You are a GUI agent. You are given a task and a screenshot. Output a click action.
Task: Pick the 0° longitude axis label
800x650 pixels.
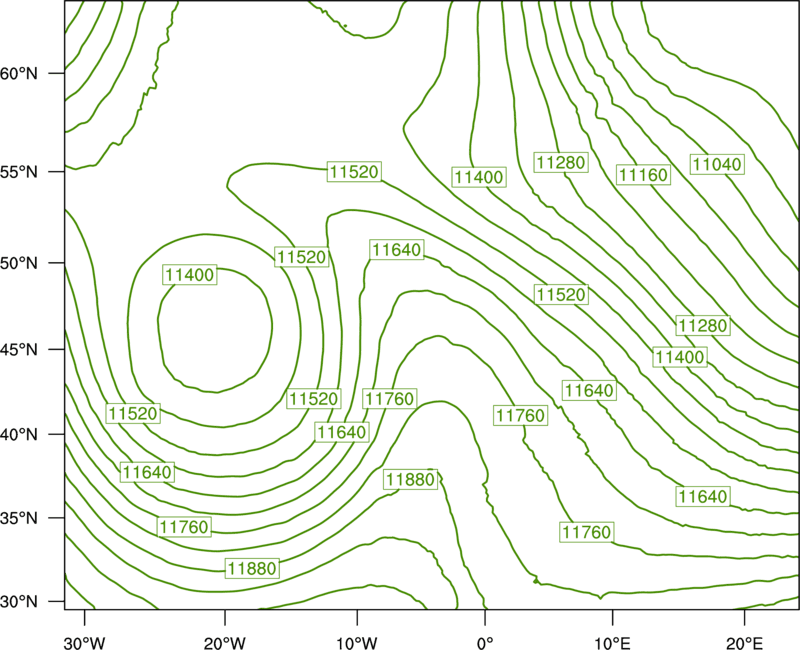(485, 643)
